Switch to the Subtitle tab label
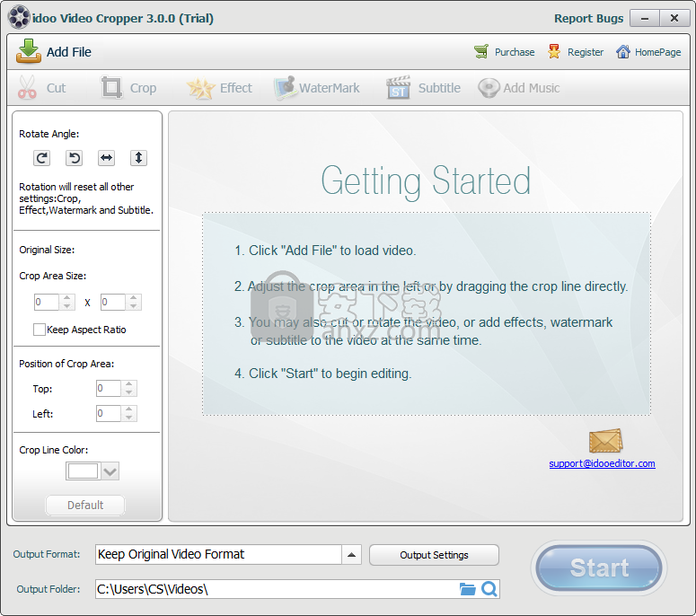The width and height of the screenshot is (696, 616). pos(439,88)
